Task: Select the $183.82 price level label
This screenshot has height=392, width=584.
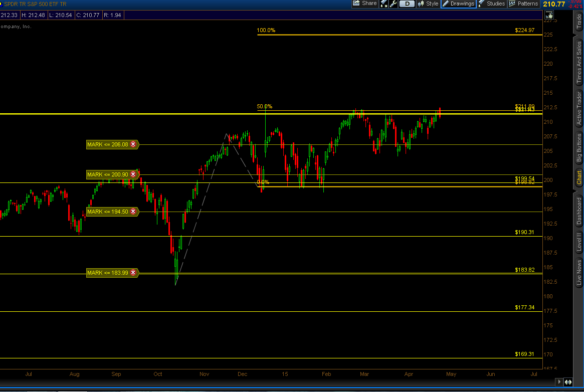Action: point(524,270)
